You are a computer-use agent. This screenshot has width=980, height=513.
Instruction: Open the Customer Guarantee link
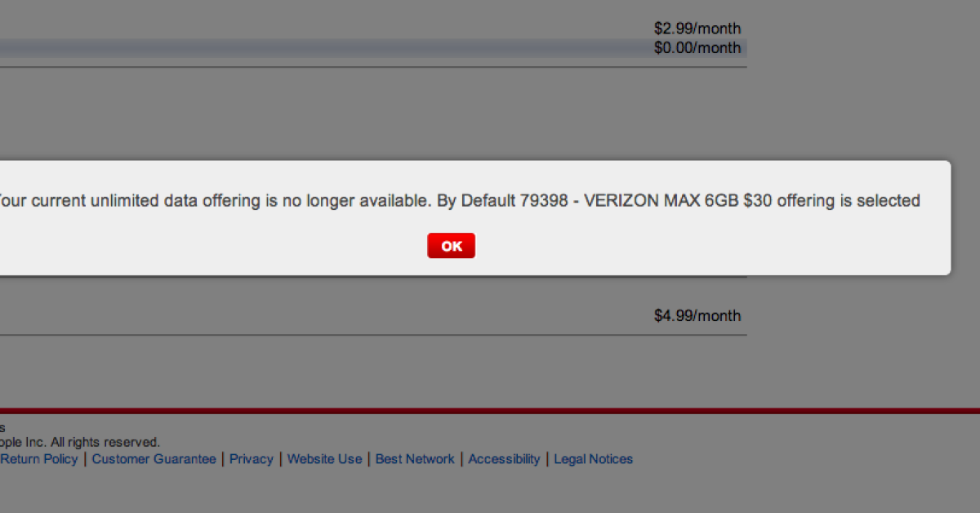pos(154,459)
